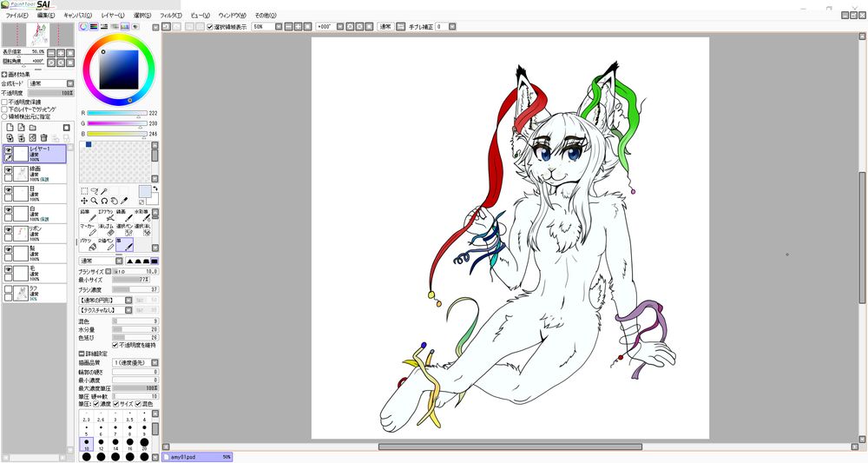
Task: Open the キャンバス(C) menu
Action: click(78, 16)
